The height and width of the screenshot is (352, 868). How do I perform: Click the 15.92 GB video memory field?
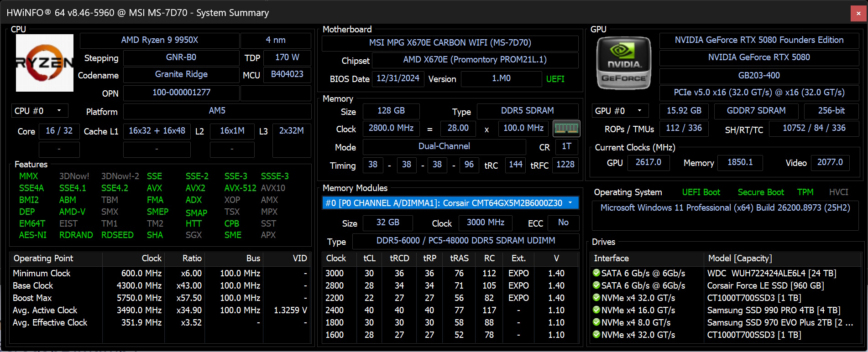click(684, 111)
